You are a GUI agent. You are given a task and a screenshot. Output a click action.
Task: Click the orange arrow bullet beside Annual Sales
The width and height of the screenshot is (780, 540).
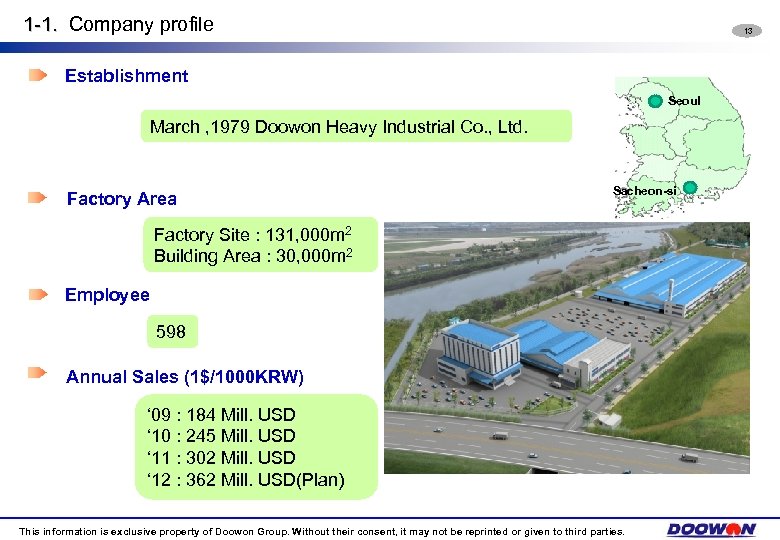click(x=37, y=372)
